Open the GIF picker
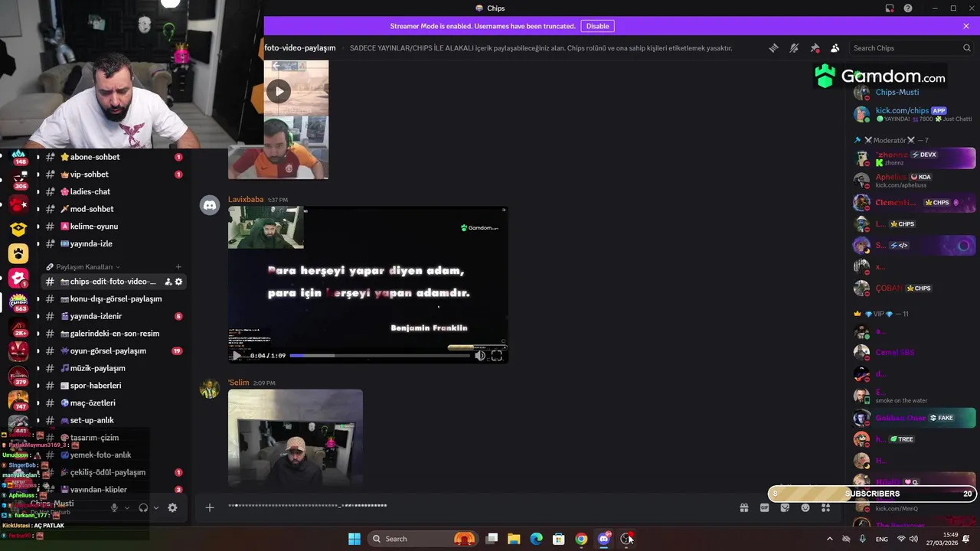Image resolution: width=980 pixels, height=551 pixels. 764,507
